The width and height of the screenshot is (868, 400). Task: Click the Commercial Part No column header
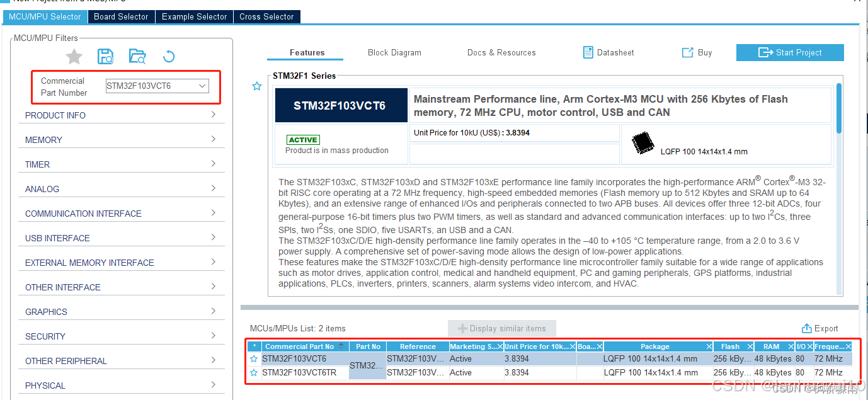300,346
